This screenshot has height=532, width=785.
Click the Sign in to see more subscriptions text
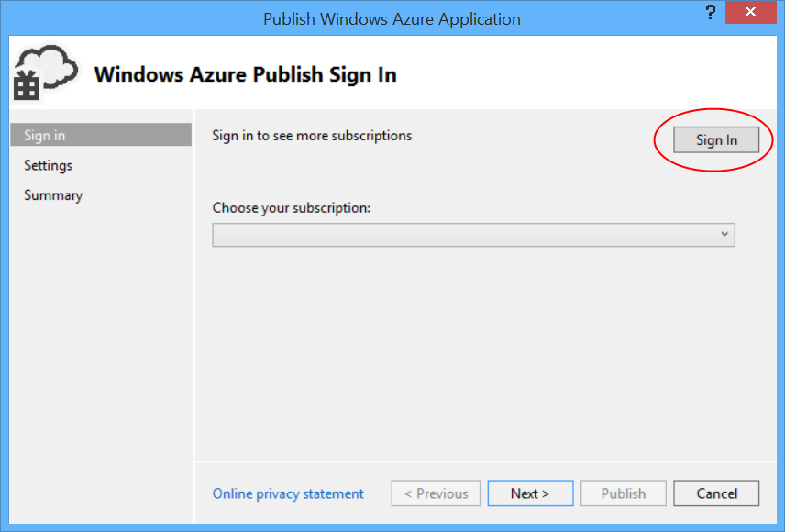(x=312, y=135)
